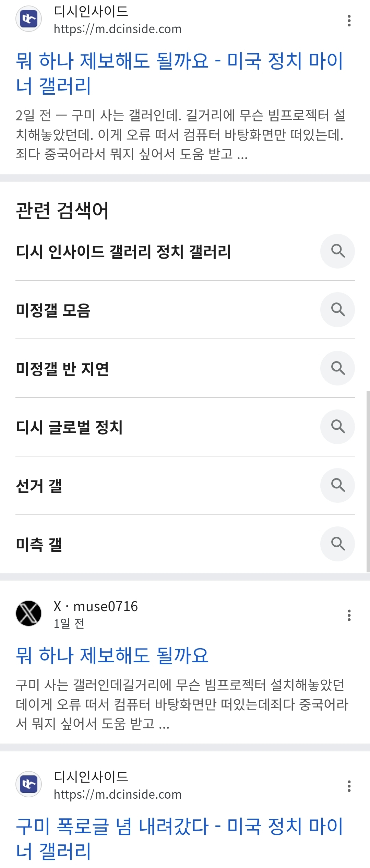Tap search icon next to '미정갤 모음'
The image size is (370, 868).
[337, 309]
